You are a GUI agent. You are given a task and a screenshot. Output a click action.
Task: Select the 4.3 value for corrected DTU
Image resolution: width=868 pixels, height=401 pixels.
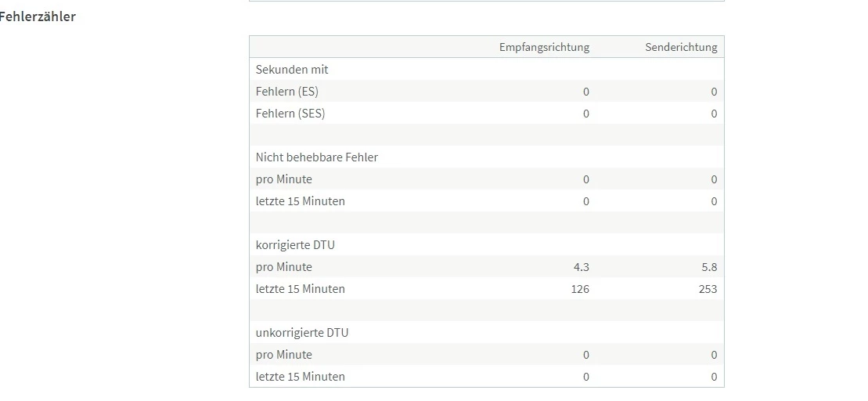pyautogui.click(x=582, y=267)
